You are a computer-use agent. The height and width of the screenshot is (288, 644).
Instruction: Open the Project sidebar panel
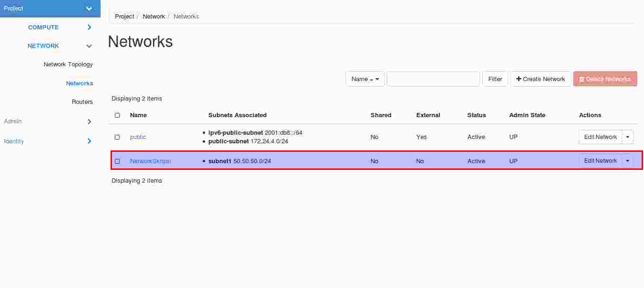tap(50, 9)
